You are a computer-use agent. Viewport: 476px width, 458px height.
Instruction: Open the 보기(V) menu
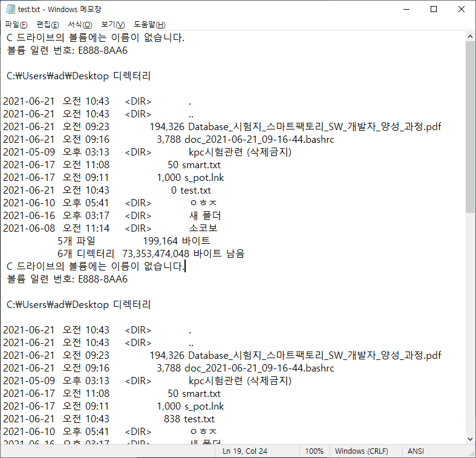click(112, 25)
